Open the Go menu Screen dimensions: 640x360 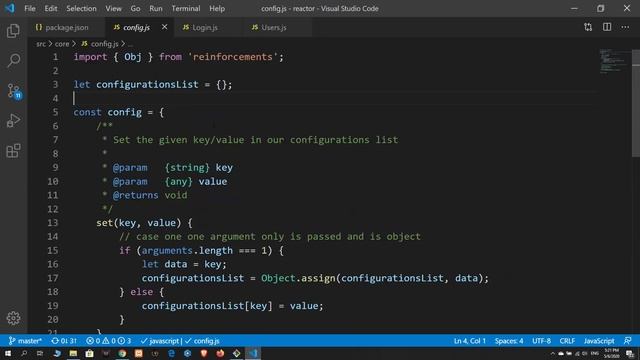[136, 8]
